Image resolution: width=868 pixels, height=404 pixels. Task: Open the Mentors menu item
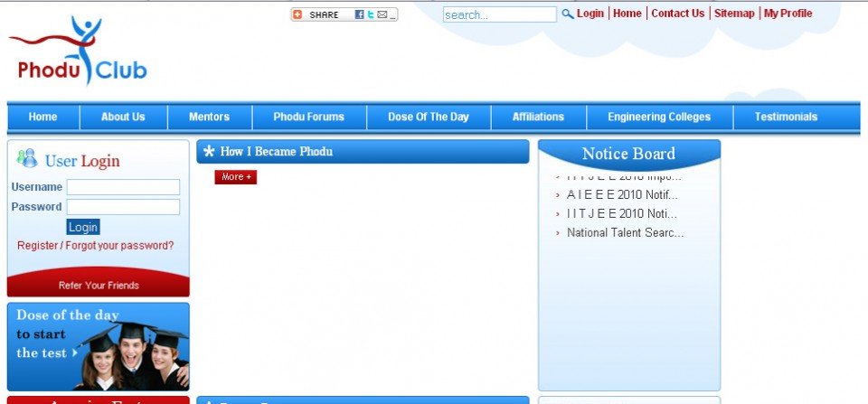(209, 117)
